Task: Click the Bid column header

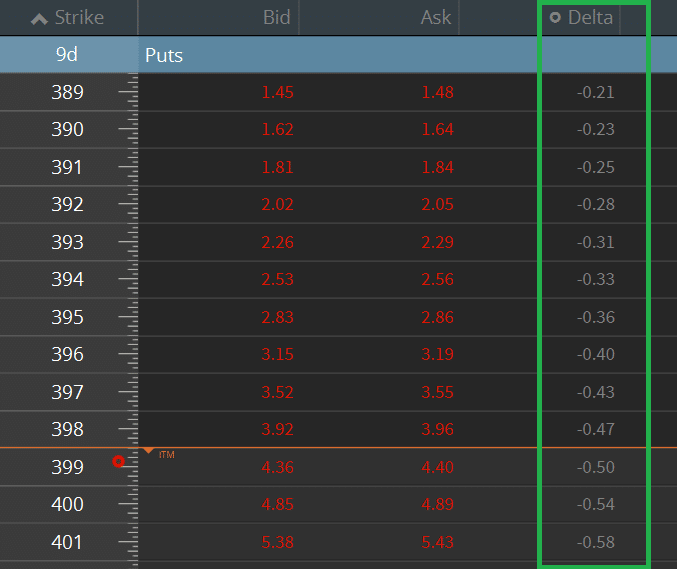Action: pyautogui.click(x=276, y=18)
